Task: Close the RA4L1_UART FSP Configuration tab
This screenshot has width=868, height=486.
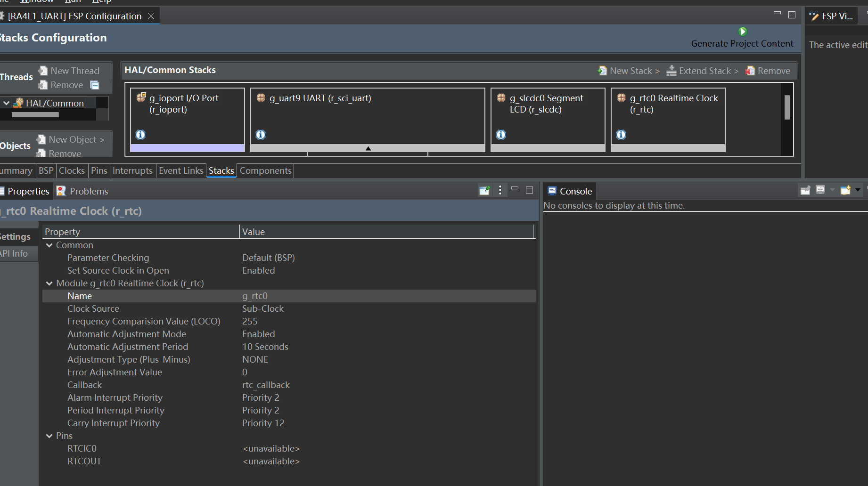Action: 151,16
